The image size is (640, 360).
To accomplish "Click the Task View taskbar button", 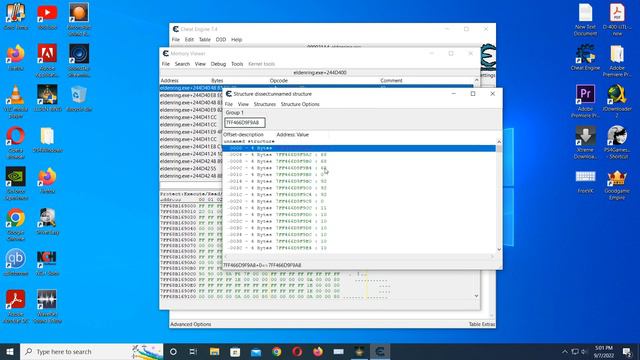I will 193,351.
